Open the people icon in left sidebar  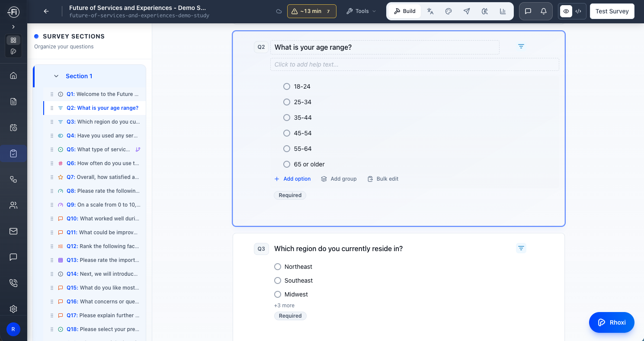coord(13,205)
